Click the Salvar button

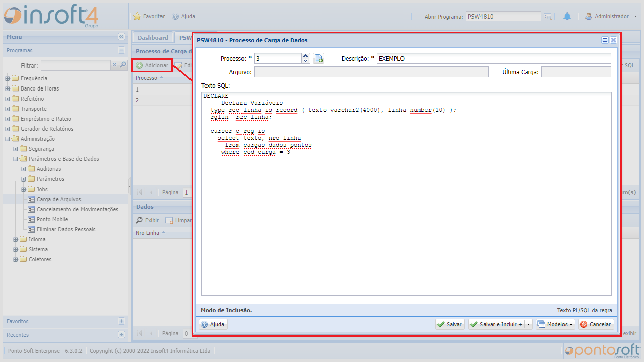449,324
